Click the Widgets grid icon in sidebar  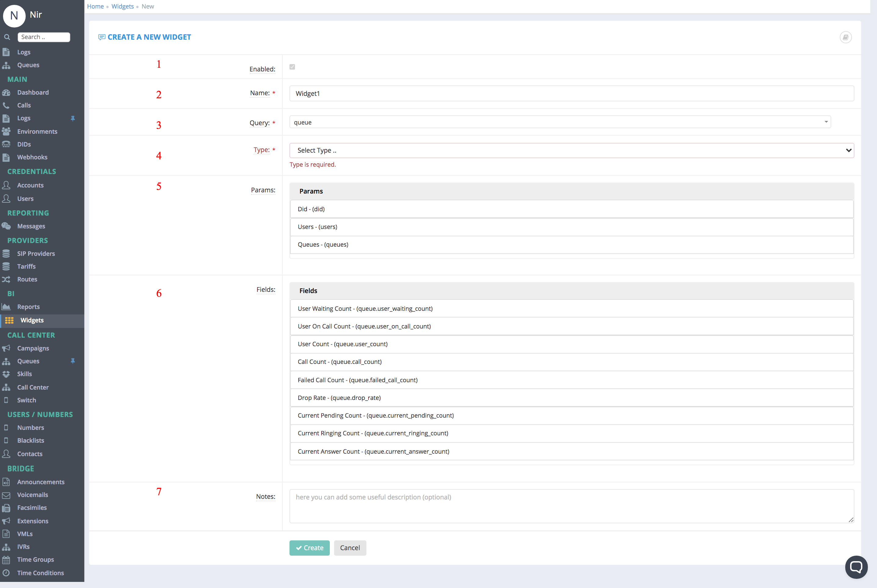(9, 320)
